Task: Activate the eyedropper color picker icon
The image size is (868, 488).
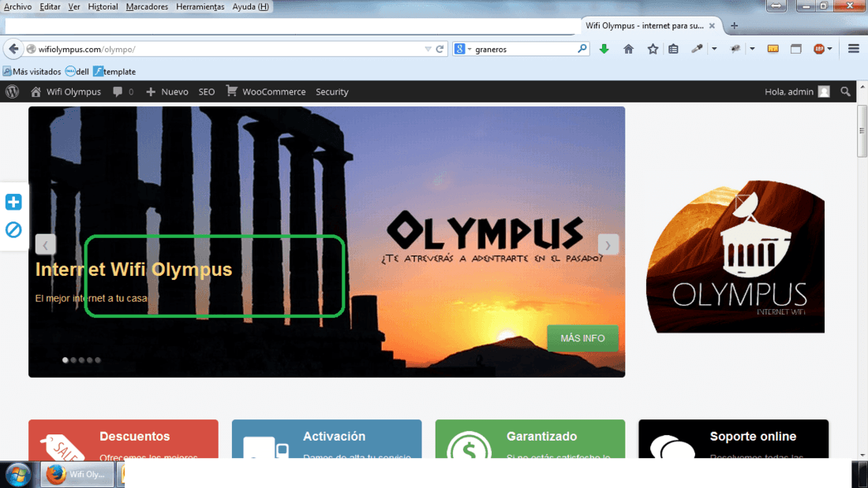Action: (x=697, y=49)
